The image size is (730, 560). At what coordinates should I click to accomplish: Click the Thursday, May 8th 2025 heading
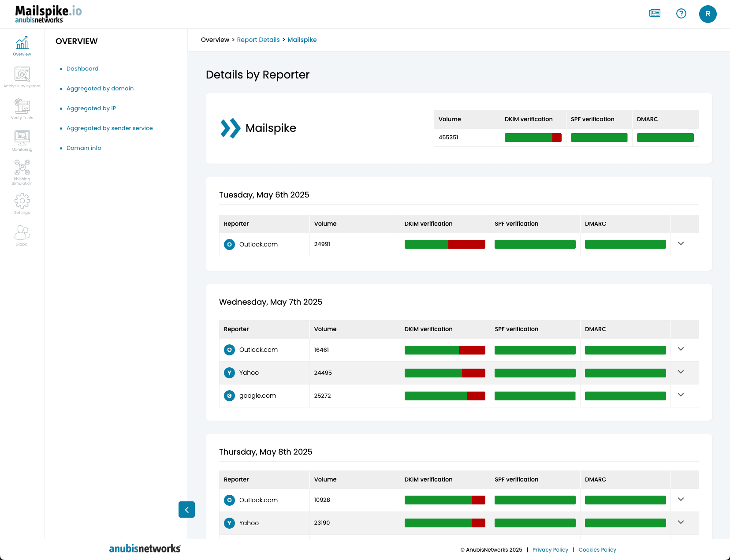266,452
